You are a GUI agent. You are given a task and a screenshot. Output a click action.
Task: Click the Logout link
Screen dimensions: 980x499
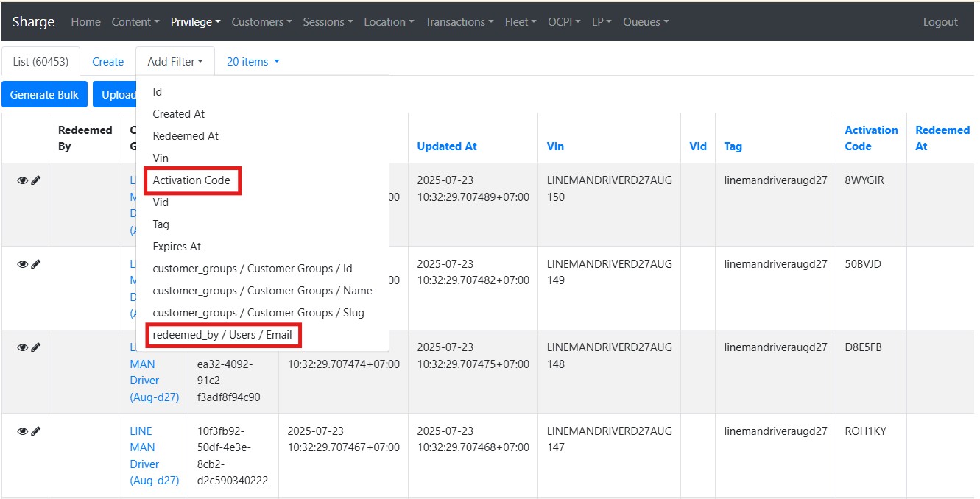[x=940, y=22]
